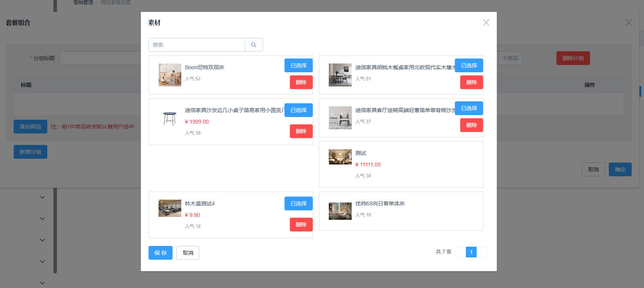Delete the Boori尼特双层床 item

coord(301,82)
